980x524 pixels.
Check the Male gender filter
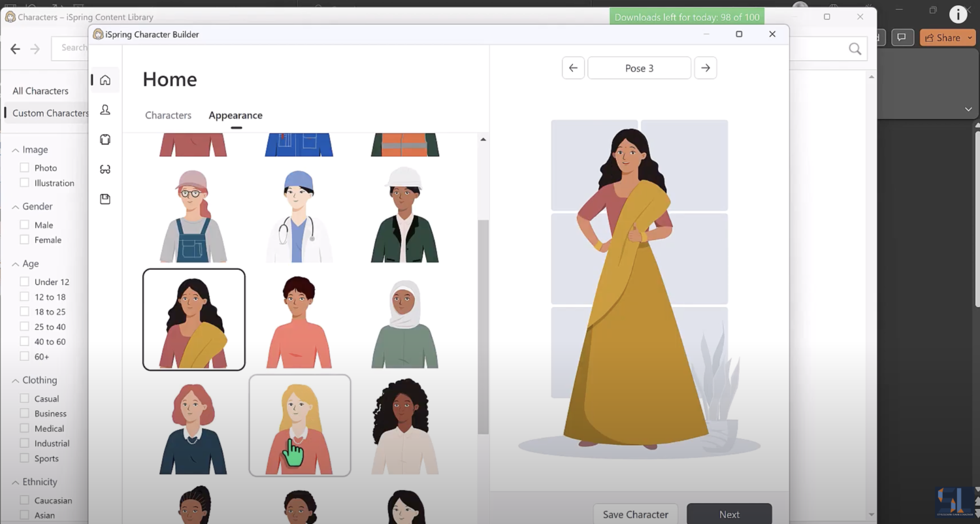coord(25,225)
